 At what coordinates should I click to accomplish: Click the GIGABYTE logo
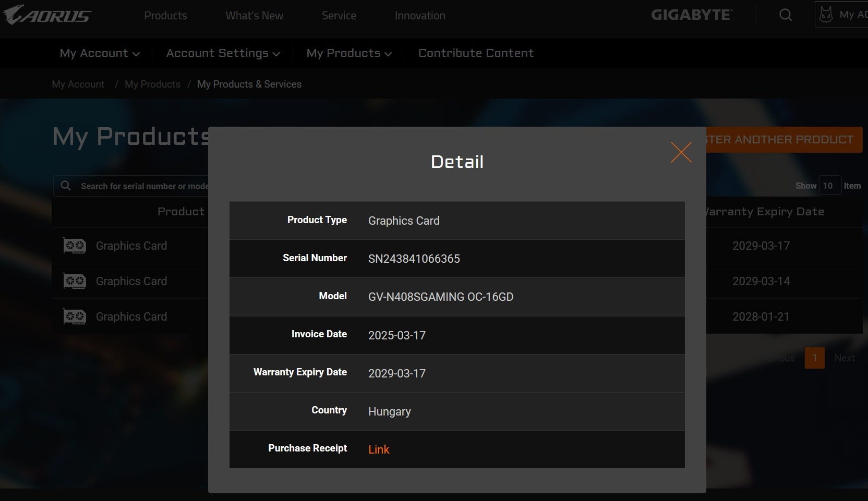pyautogui.click(x=692, y=15)
